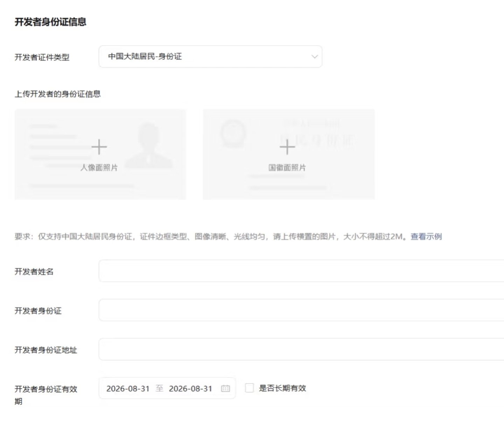
Task: Click the plus icon in 国徽面照片 box
Action: (x=287, y=147)
